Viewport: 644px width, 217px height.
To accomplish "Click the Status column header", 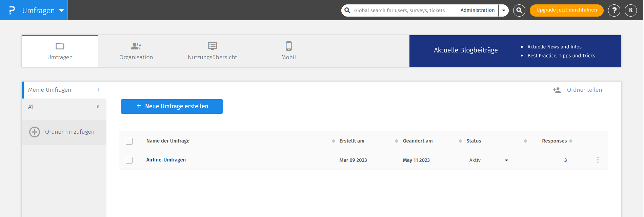I will [474, 141].
